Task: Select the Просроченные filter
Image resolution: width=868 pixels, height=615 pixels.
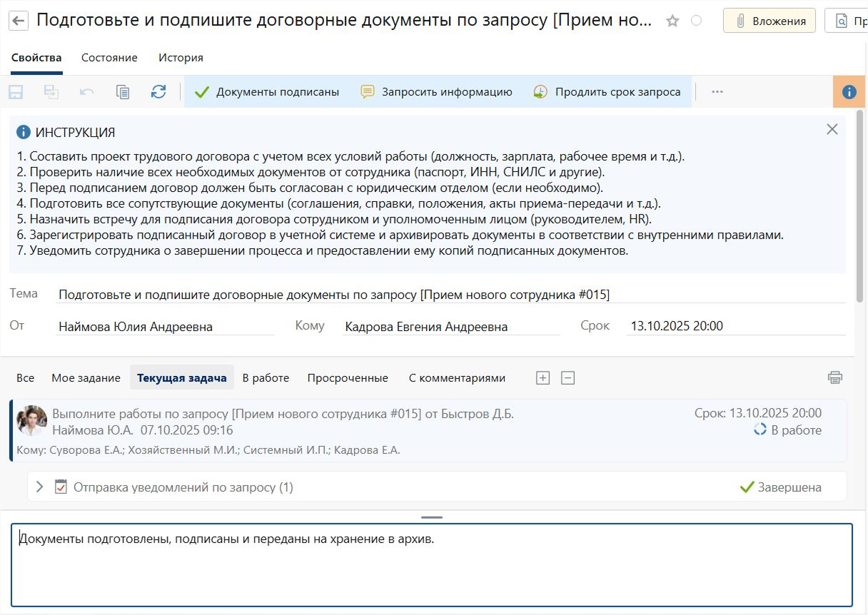Action: tap(348, 378)
